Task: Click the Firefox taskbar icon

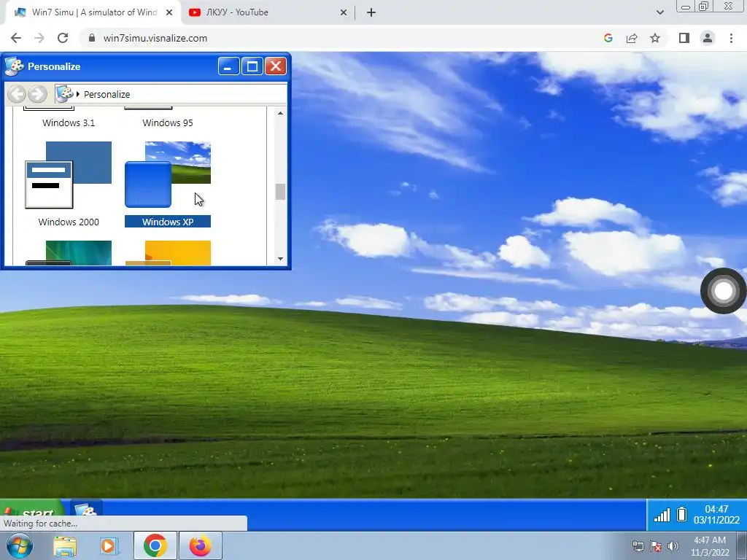Action: [x=200, y=545]
